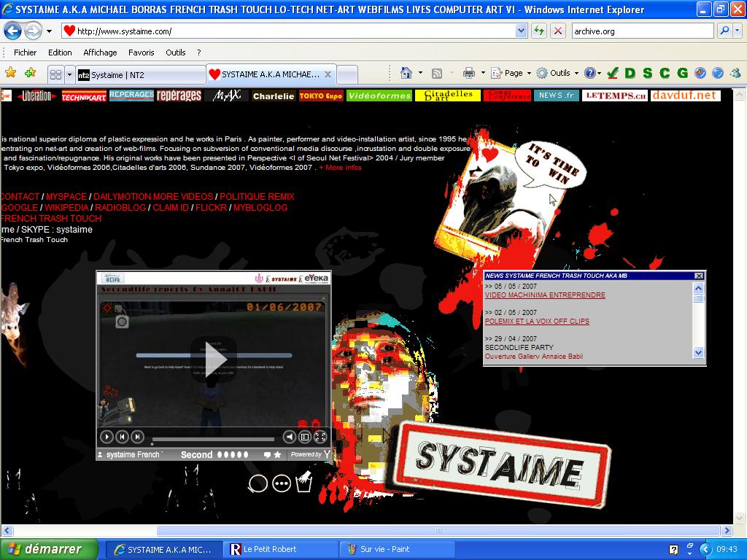
Task: Expand the print options dropdown arrow
Action: (x=483, y=73)
